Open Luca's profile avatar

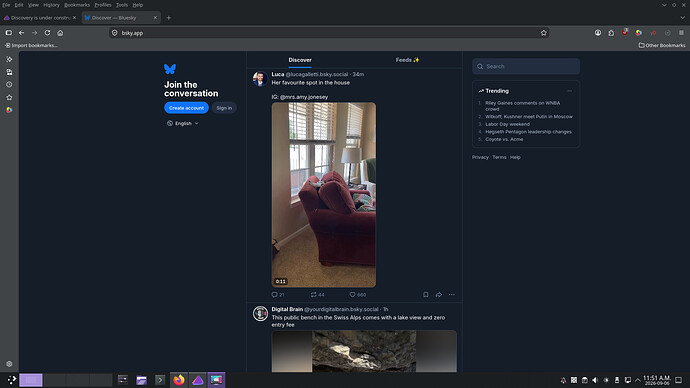260,79
